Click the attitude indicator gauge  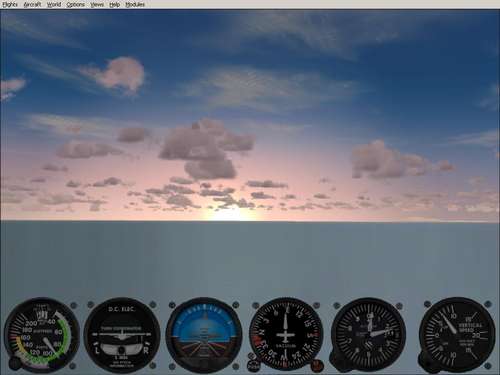click(203, 335)
